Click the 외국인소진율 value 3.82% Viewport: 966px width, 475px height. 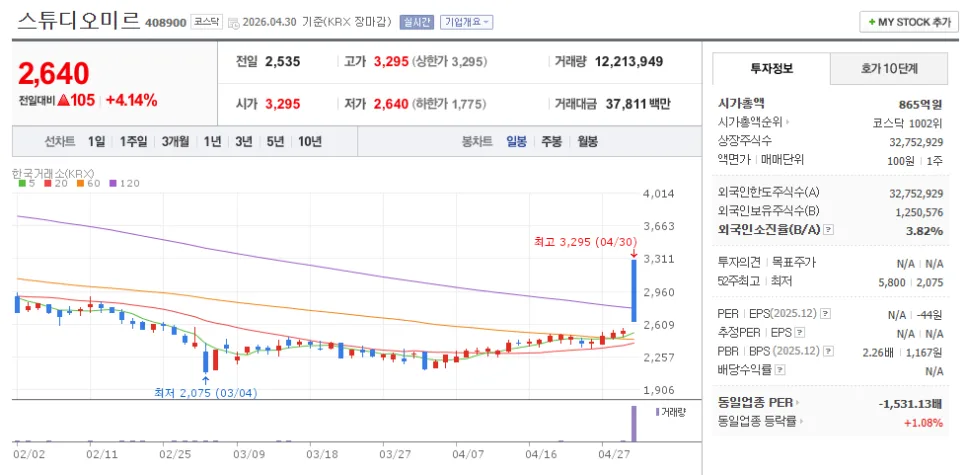point(927,230)
